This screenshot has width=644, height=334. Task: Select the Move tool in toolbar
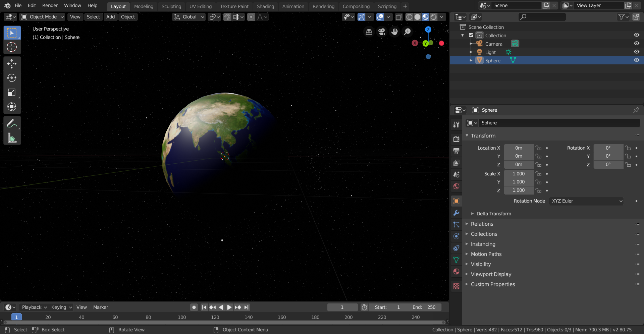(12, 63)
